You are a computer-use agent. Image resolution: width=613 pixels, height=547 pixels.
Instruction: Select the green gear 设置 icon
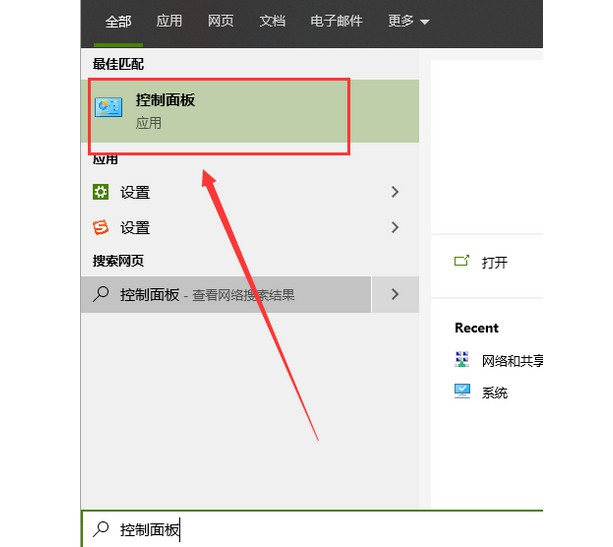(100, 192)
